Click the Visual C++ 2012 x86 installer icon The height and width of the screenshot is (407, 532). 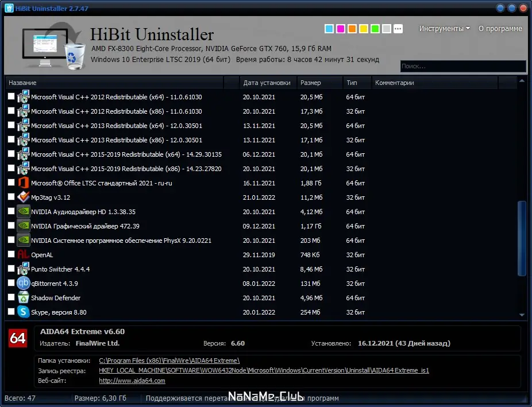23,111
